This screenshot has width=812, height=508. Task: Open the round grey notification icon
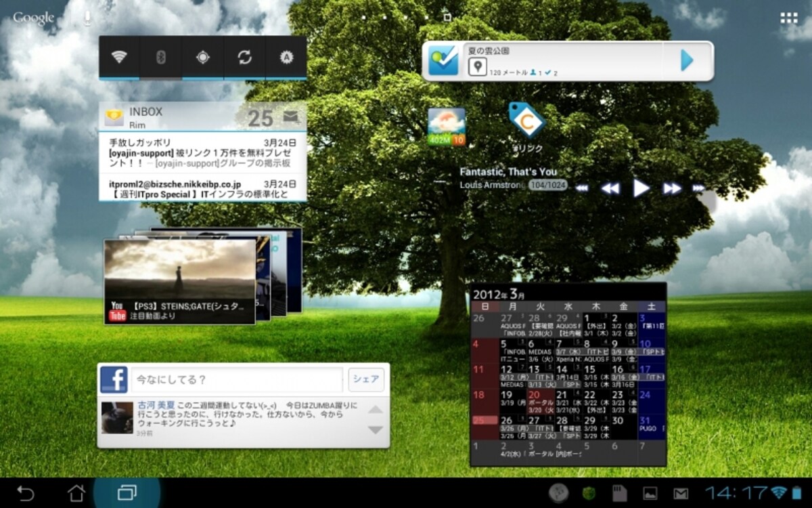pos(559,493)
